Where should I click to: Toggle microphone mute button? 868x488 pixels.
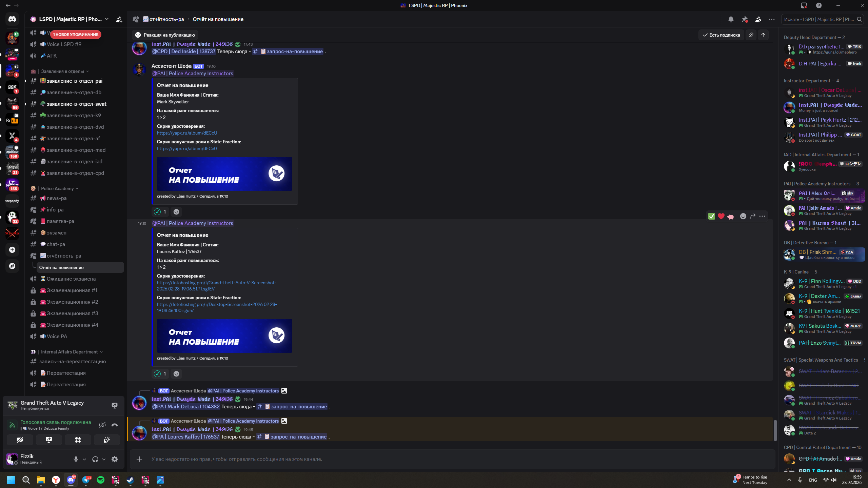pos(76,459)
